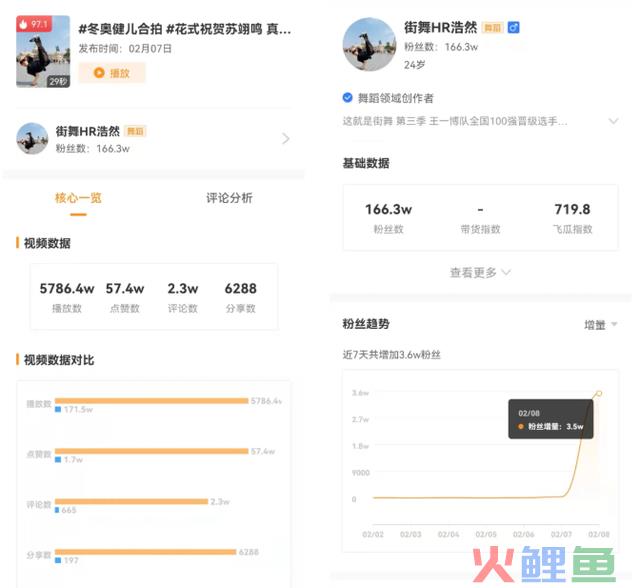
Task: Click the 近7天共增加3.6w粉丝 summary text
Action: tap(391, 355)
